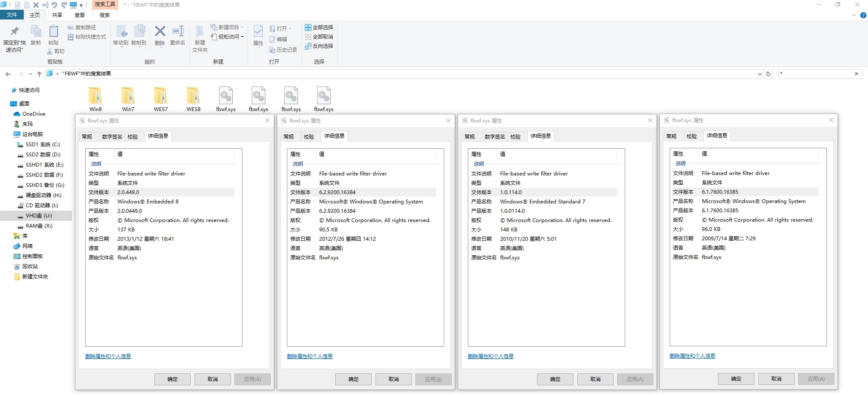868x395 pixels.
Task: Switch to 共享 Share ribbon tab
Action: 57,15
